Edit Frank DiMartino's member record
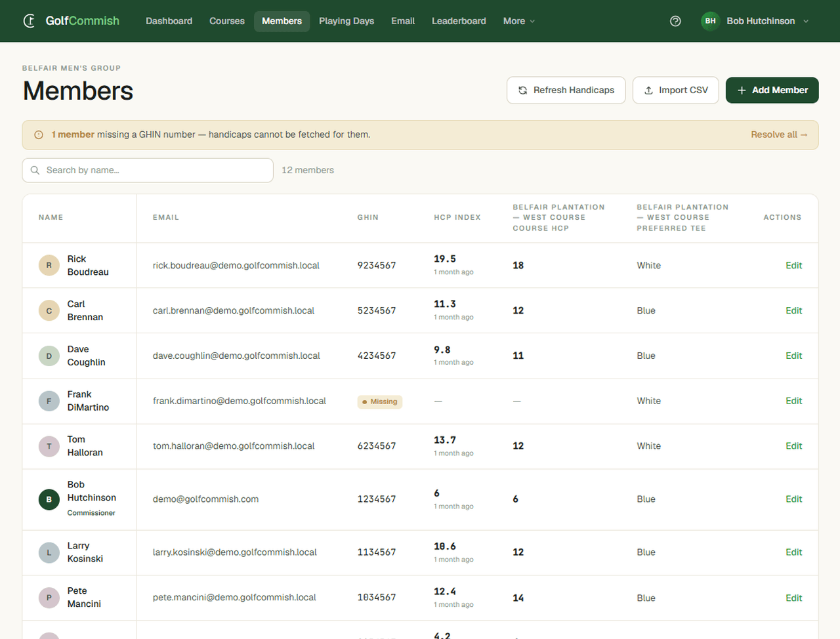 point(794,401)
